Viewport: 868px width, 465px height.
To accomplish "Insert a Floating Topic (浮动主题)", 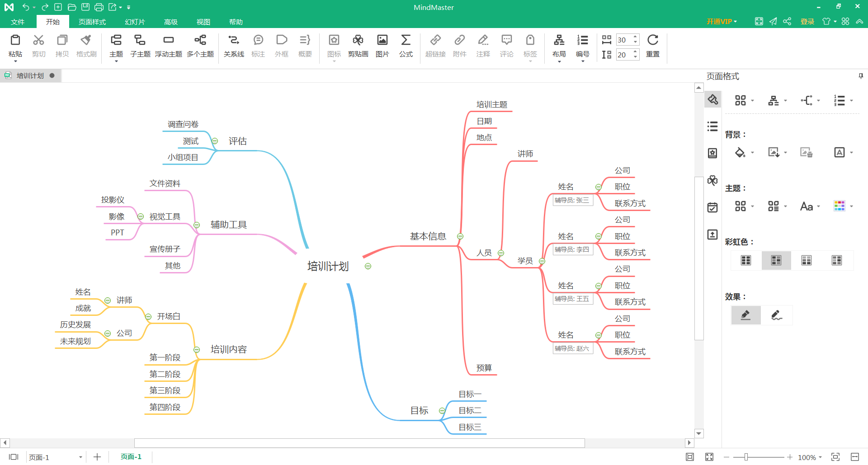I will tap(169, 46).
